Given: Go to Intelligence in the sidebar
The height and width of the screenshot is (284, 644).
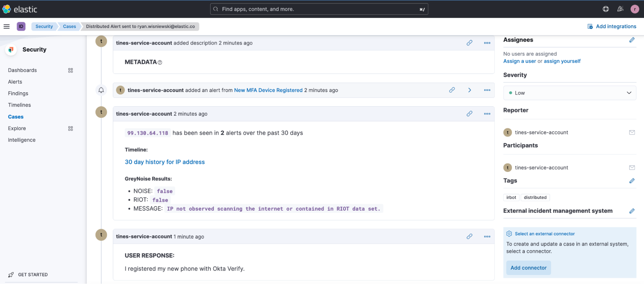Looking at the screenshot, I should tap(22, 140).
